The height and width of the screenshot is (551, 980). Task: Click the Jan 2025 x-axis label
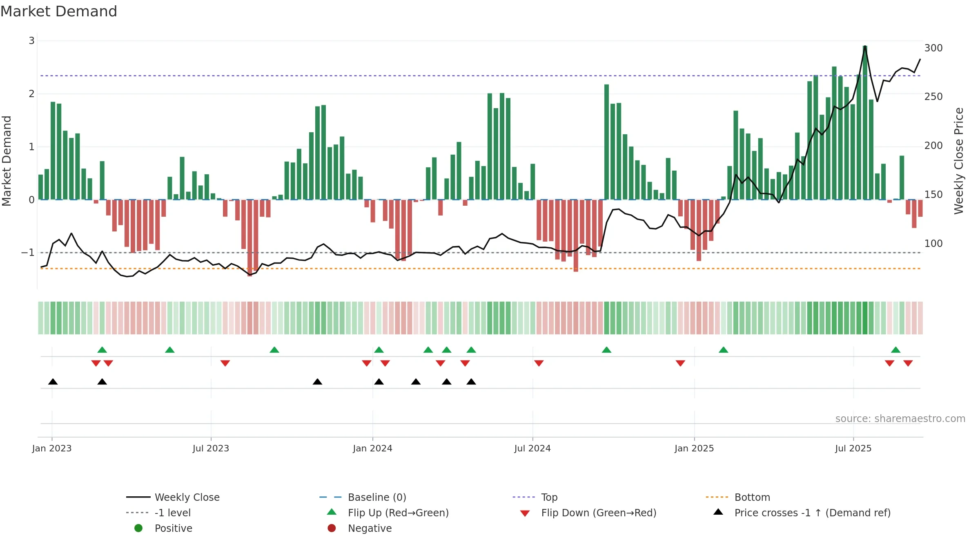point(694,448)
